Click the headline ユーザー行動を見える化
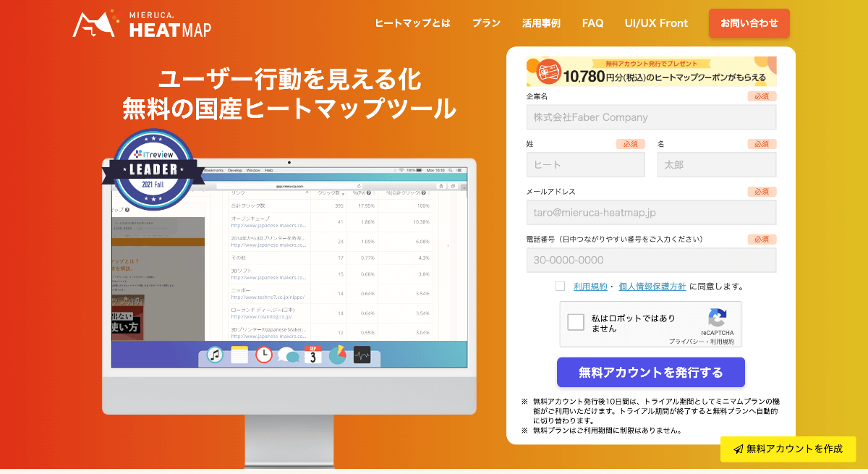Screen dimensions: 868x474 pos(290,78)
